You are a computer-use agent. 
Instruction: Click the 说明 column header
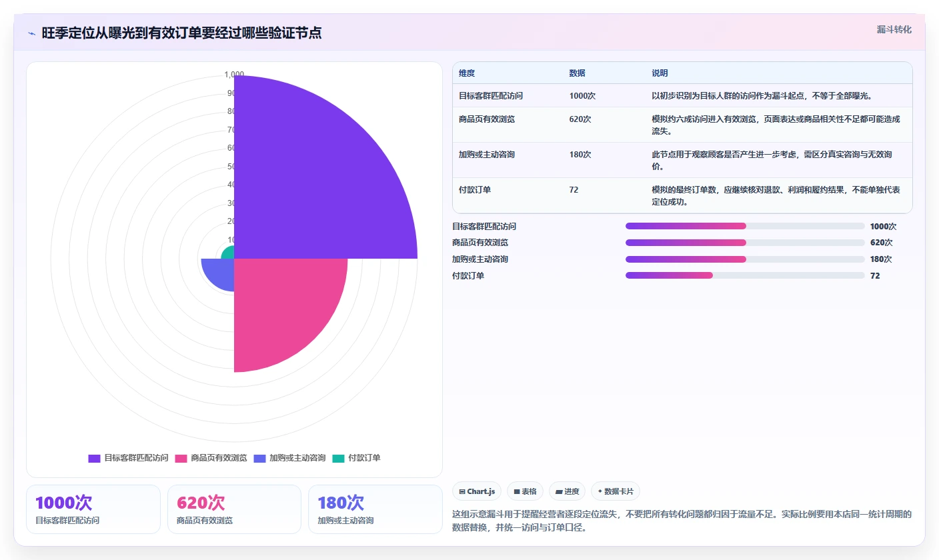tap(660, 73)
